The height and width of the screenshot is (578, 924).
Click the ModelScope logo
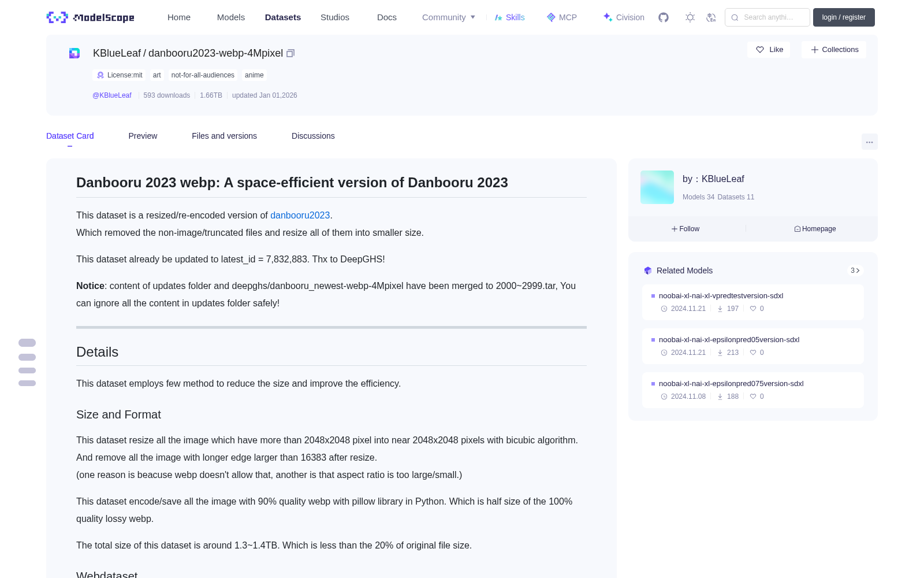pyautogui.click(x=90, y=17)
